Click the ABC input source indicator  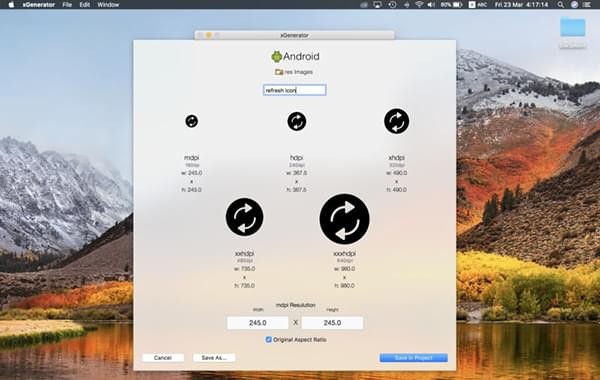478,5
